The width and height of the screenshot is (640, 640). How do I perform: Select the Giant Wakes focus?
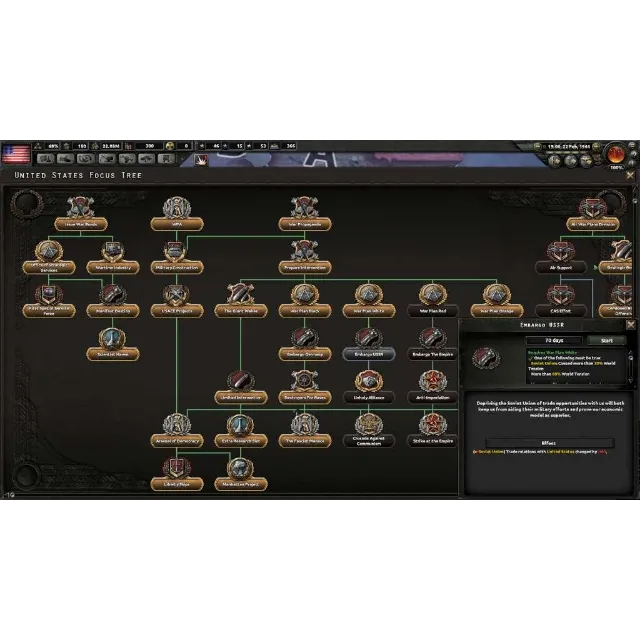coord(241,303)
